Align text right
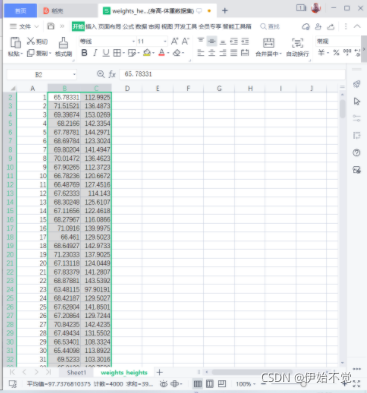367x393 pixels. click(223, 53)
